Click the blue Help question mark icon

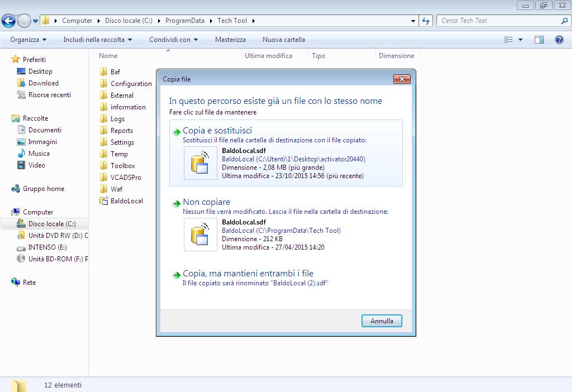tap(560, 40)
